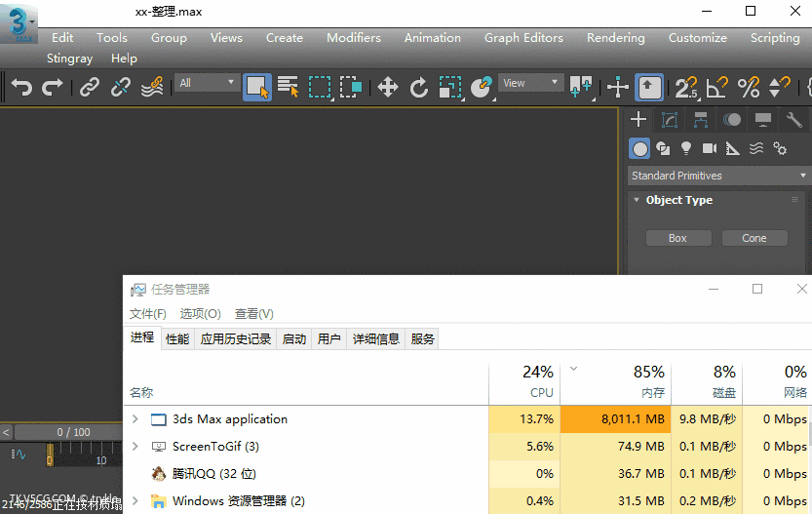Open the Motion panel tab
This screenshot has width=812, height=514.
[x=732, y=120]
